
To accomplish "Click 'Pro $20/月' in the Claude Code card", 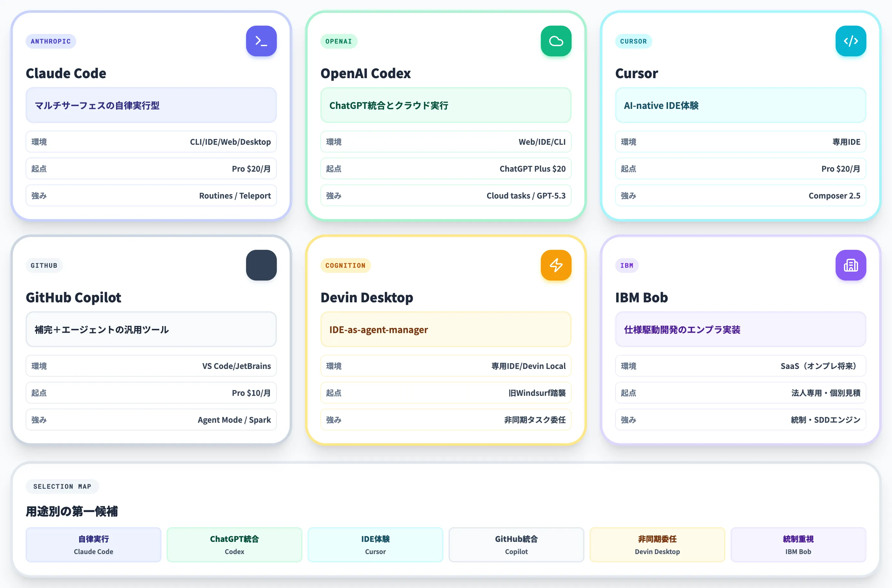I will point(251,169).
